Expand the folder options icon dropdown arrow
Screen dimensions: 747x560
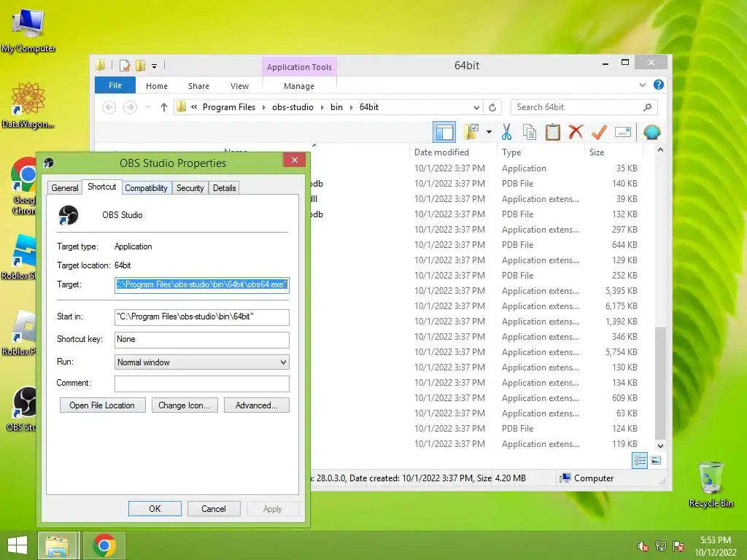click(489, 132)
